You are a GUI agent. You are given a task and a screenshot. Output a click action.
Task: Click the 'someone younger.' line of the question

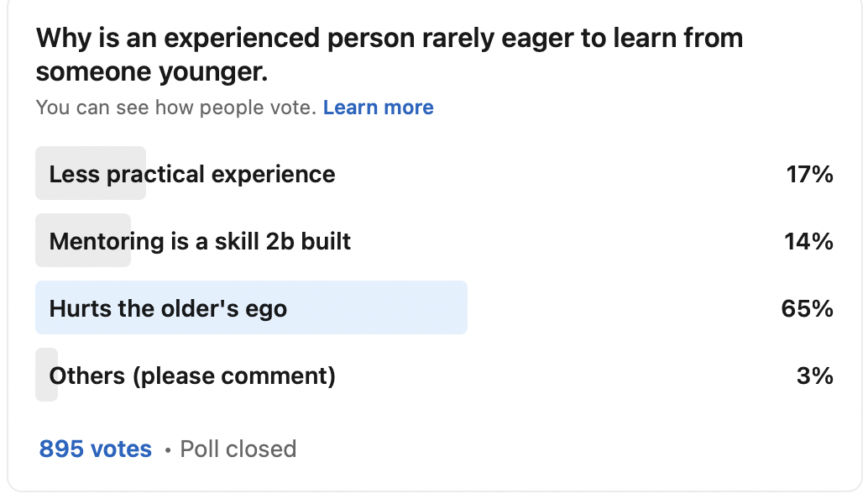coord(151,72)
